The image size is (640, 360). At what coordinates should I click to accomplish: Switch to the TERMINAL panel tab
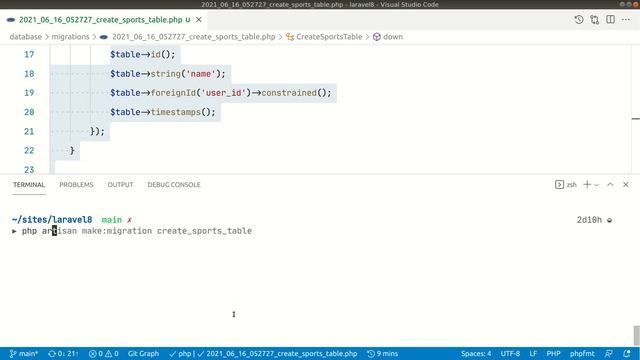[29, 184]
